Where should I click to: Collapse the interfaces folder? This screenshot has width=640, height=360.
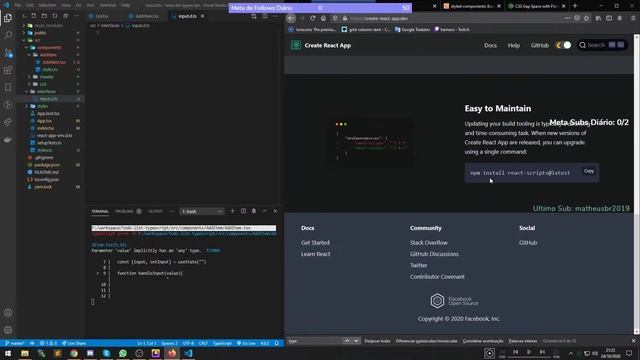tap(46, 91)
